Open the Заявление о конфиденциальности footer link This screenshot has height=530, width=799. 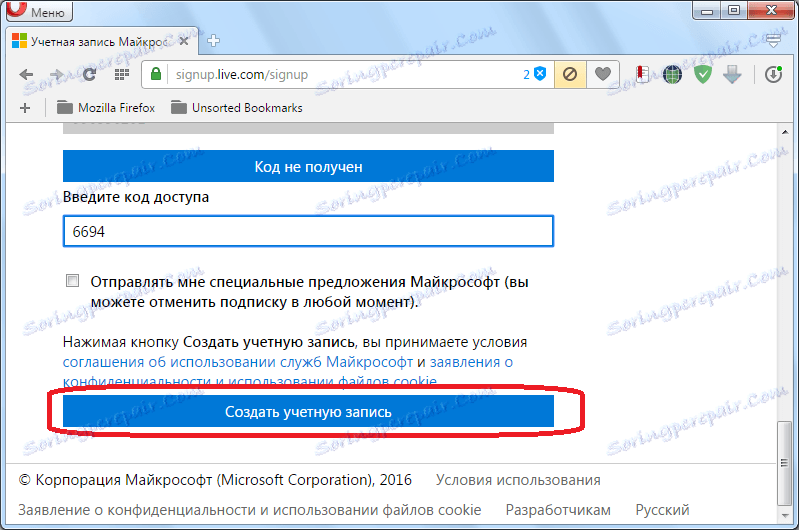(250, 510)
